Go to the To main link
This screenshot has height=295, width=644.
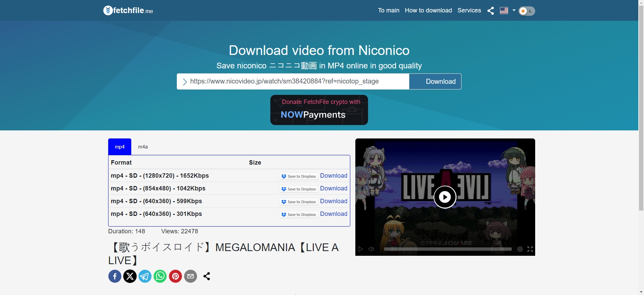[388, 10]
